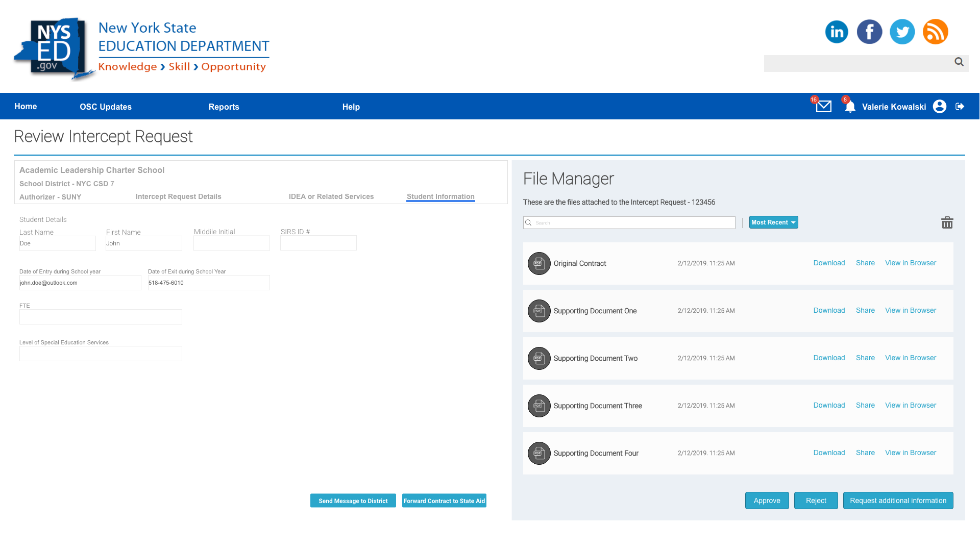
Task: Switch to the Intercept Request Details tab
Action: (178, 196)
